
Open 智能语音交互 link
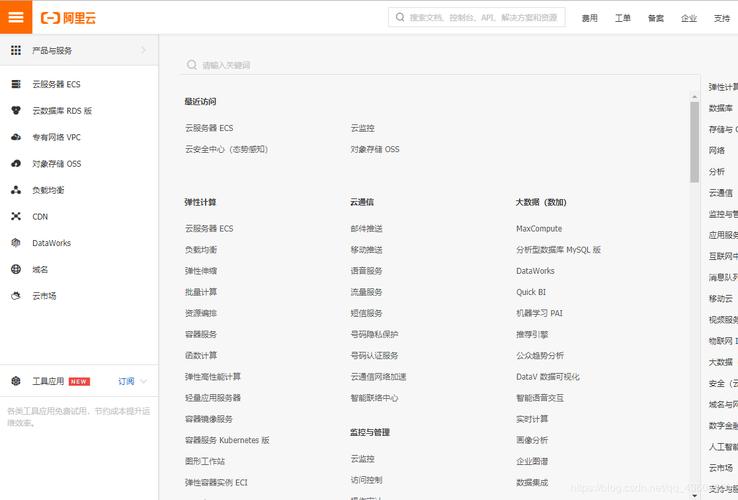coord(540,398)
